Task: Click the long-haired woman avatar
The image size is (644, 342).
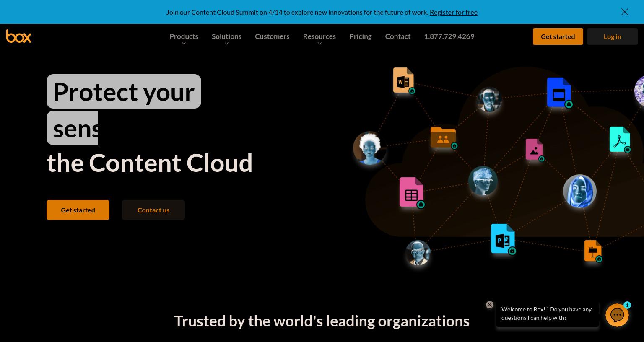Action: click(x=580, y=191)
